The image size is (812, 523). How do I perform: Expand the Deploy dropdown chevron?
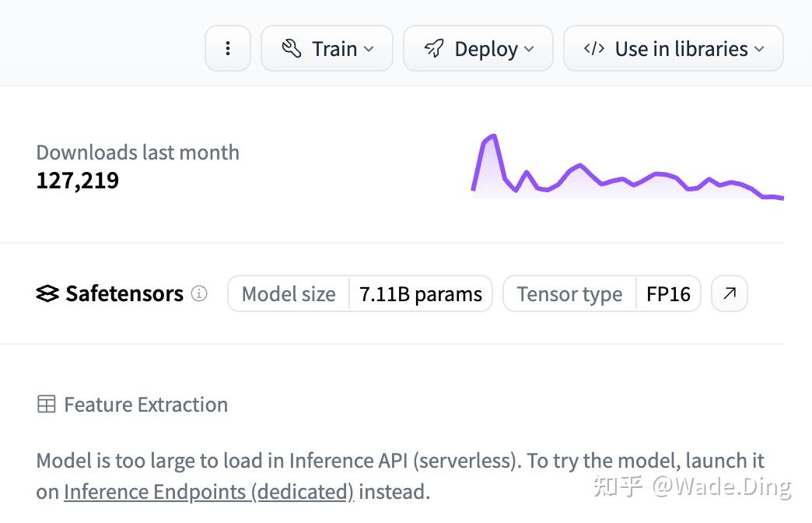529,49
